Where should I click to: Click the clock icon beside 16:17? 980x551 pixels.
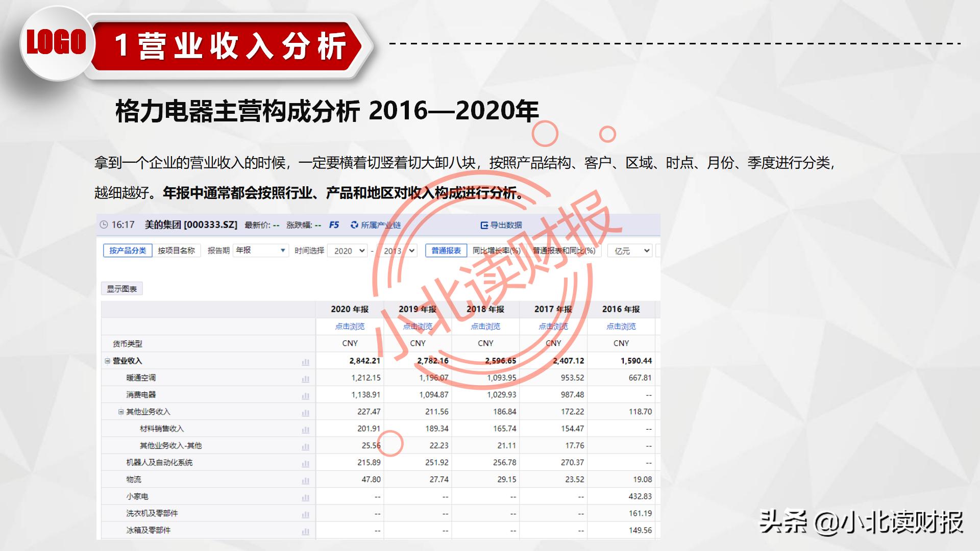[x=105, y=224]
